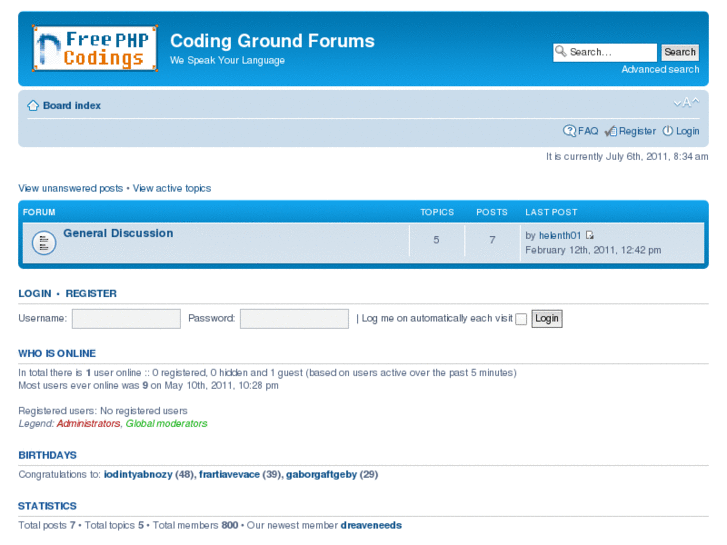Click the posts count 7 for General Discussion

[492, 240]
